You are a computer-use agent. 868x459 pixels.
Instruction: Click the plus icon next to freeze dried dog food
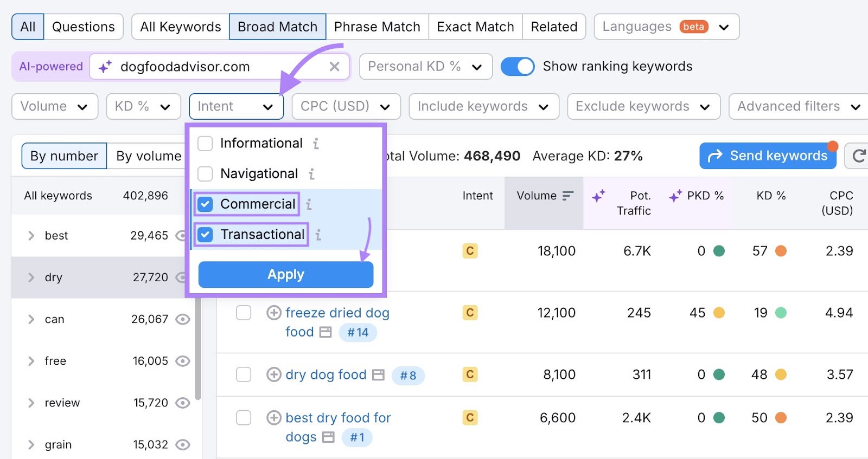(274, 313)
